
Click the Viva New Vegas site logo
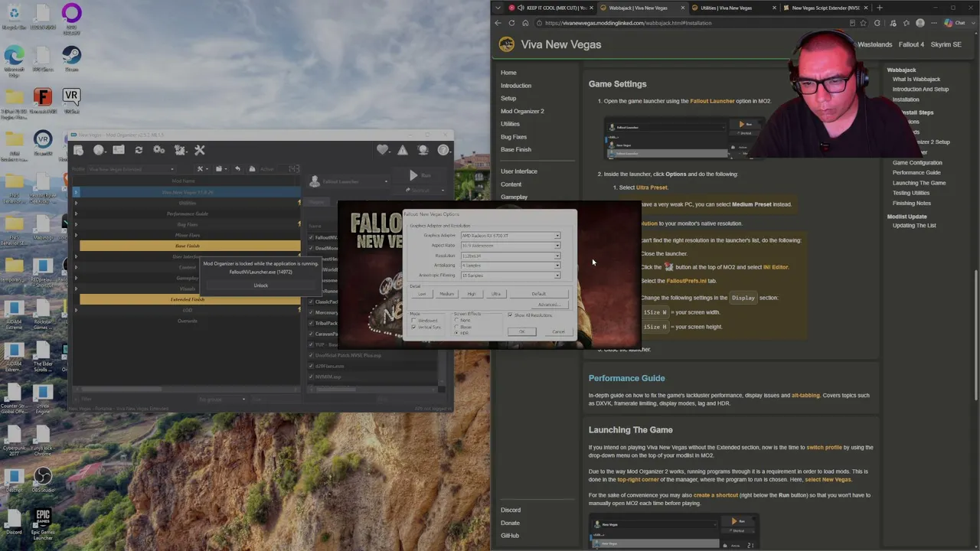point(507,44)
